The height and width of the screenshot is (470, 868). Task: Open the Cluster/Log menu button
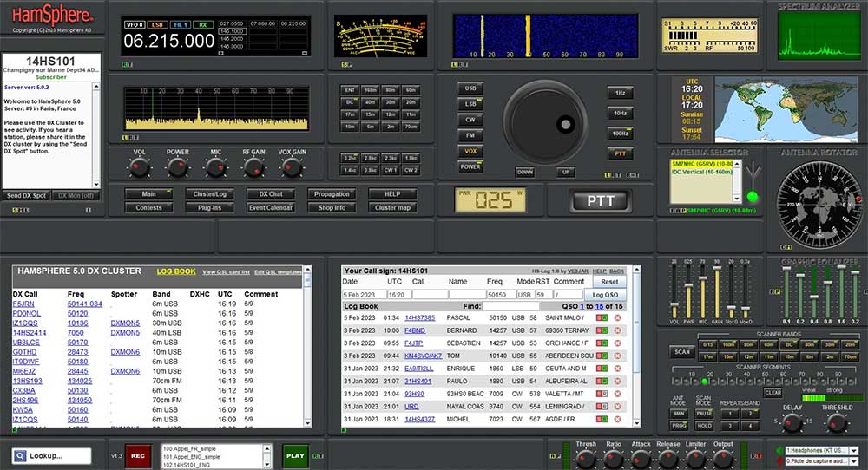(x=209, y=194)
